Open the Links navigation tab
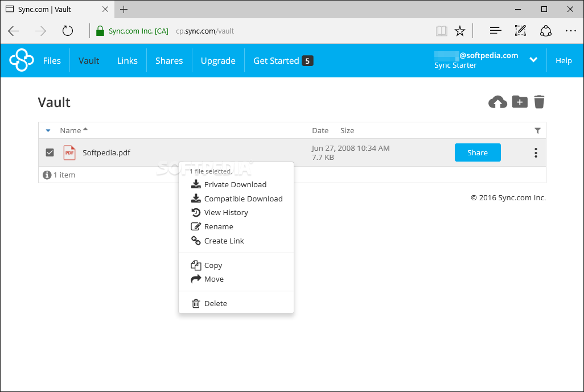The image size is (584, 392). pyautogui.click(x=128, y=61)
